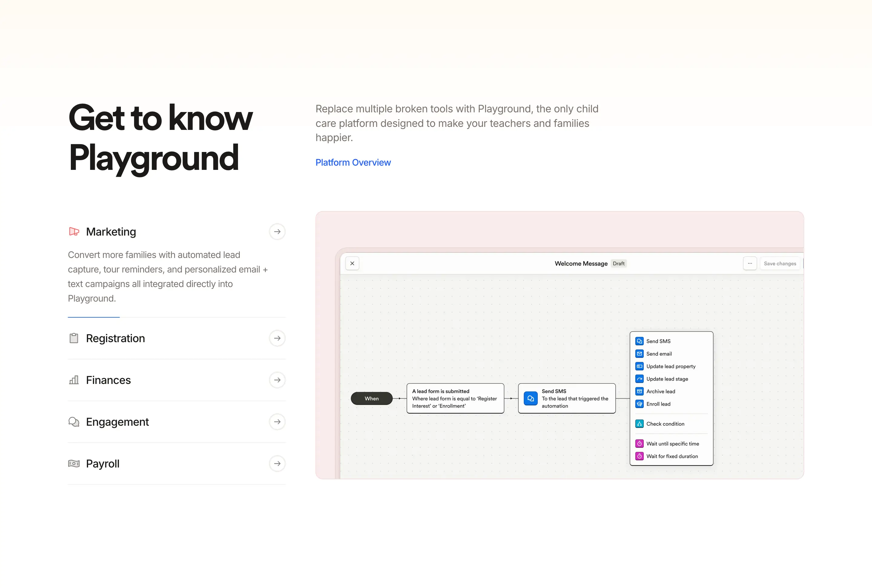Click the Wait for fixed duration icon
The width and height of the screenshot is (872, 588).
click(x=639, y=456)
